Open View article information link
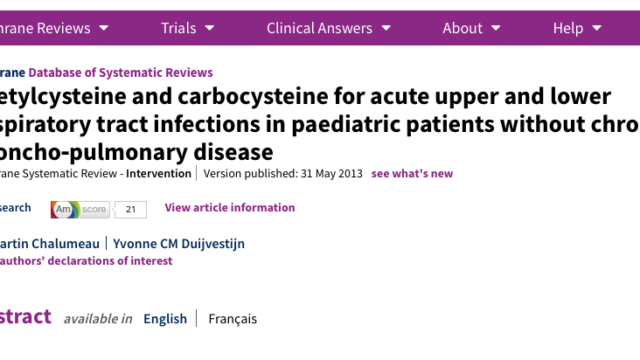Screen dimensions: 640x360 [229, 207]
